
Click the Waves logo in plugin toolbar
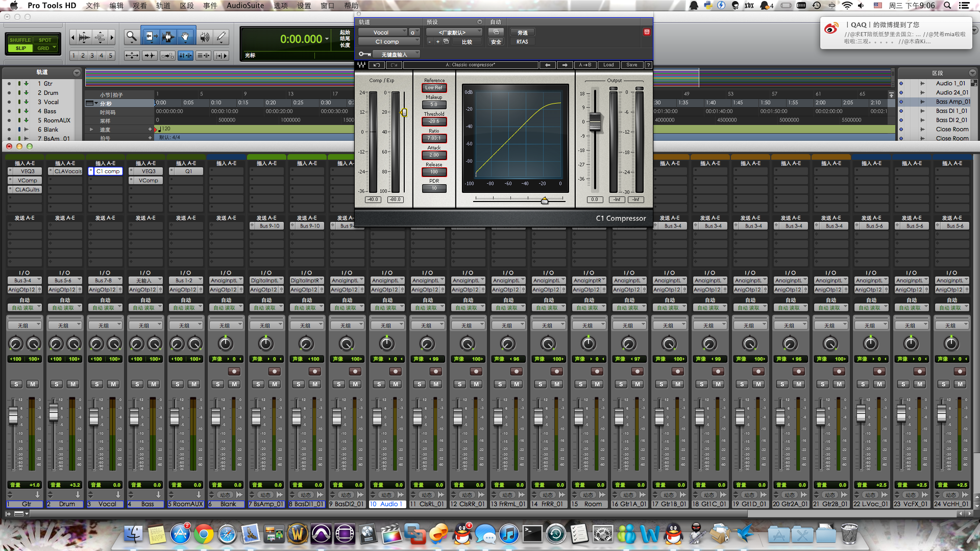tap(361, 65)
